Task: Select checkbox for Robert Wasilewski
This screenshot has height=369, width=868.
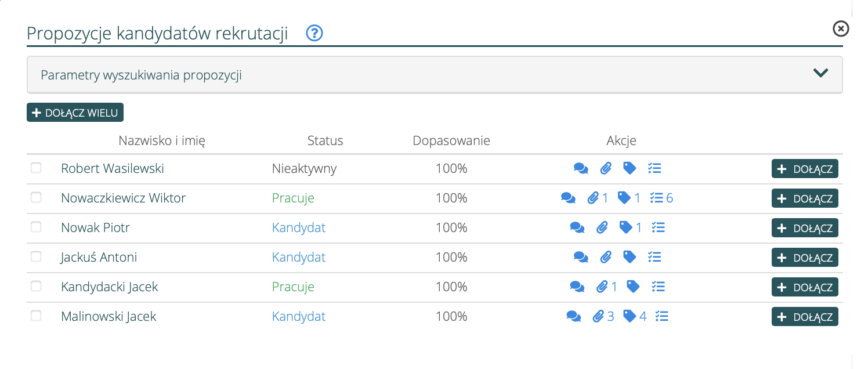Action: [x=36, y=168]
